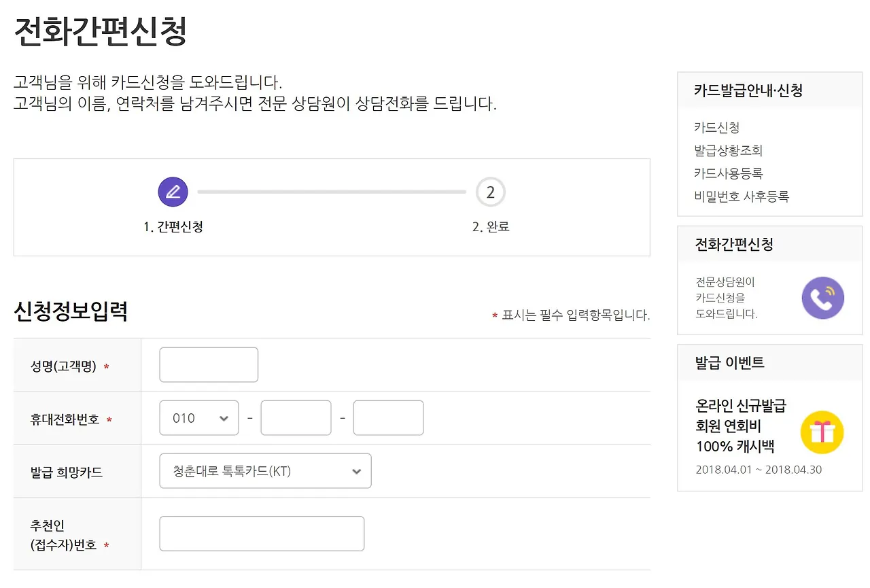Click the purple pencil step-one icon
The width and height of the screenshot is (870, 588).
pos(173,192)
